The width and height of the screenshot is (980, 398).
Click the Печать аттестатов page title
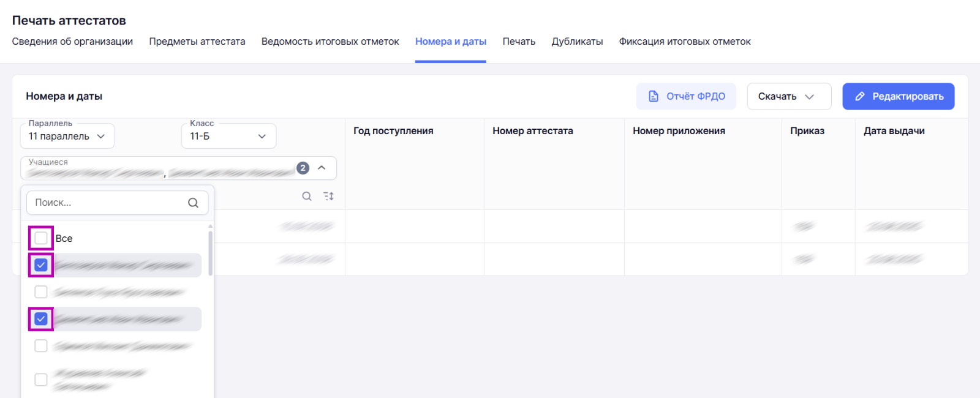(69, 20)
